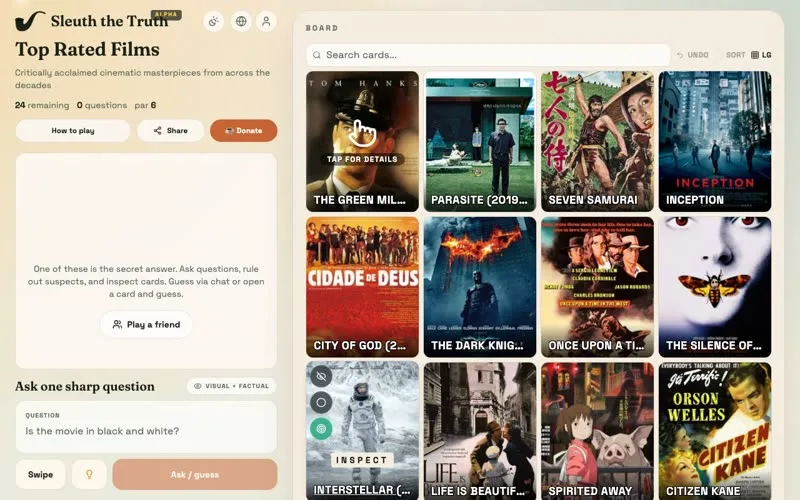Click the lightbulb hint icon

click(x=89, y=474)
